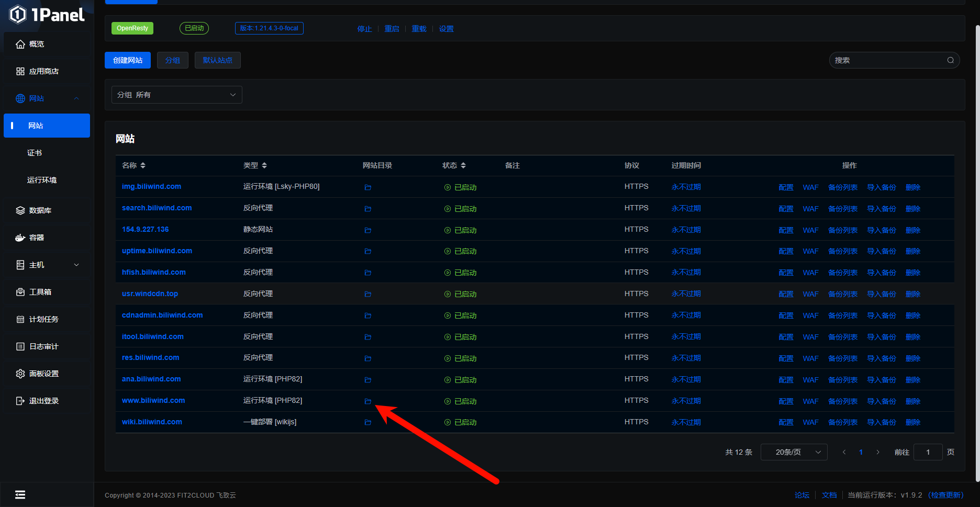Click the search magnifier icon
The width and height of the screenshot is (980, 507).
coord(950,60)
